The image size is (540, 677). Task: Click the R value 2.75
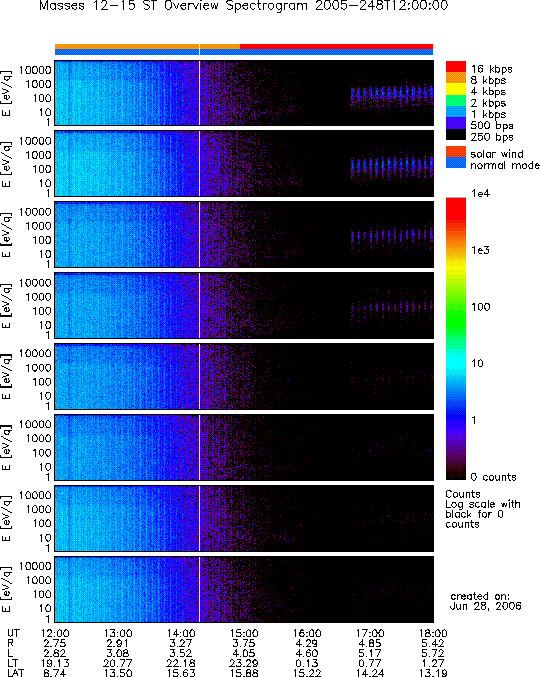(x=55, y=643)
